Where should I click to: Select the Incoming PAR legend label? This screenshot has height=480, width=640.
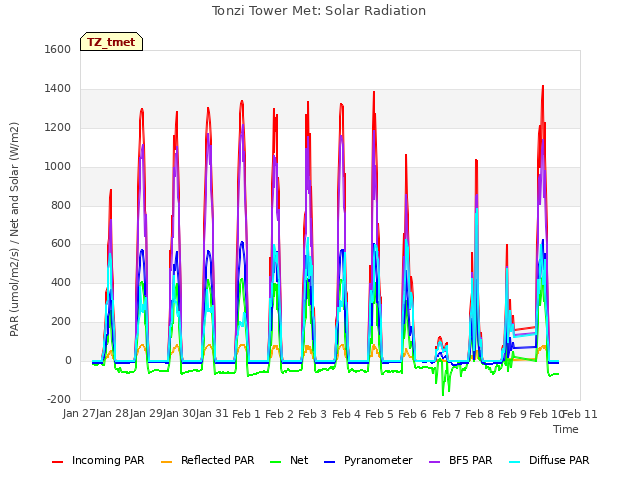[108, 460]
